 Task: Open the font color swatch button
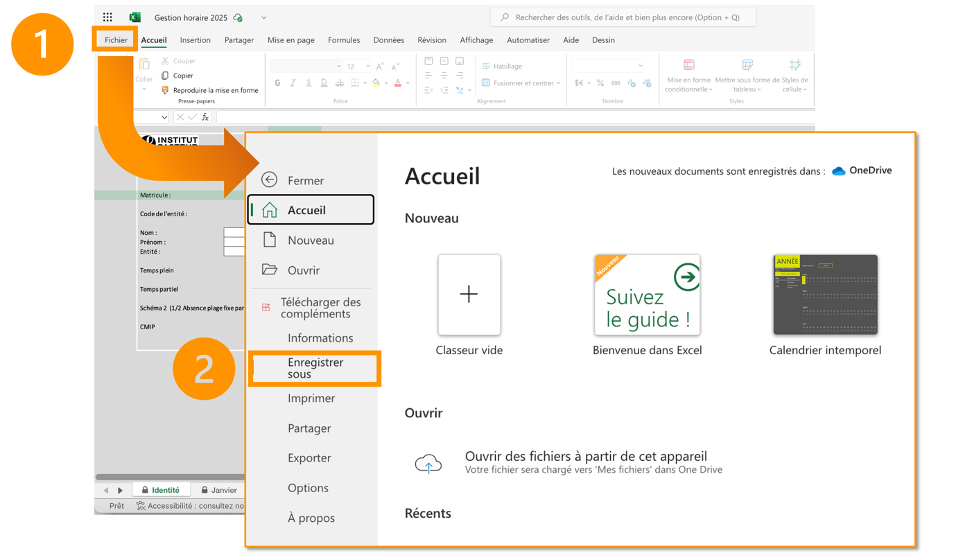pos(398,83)
